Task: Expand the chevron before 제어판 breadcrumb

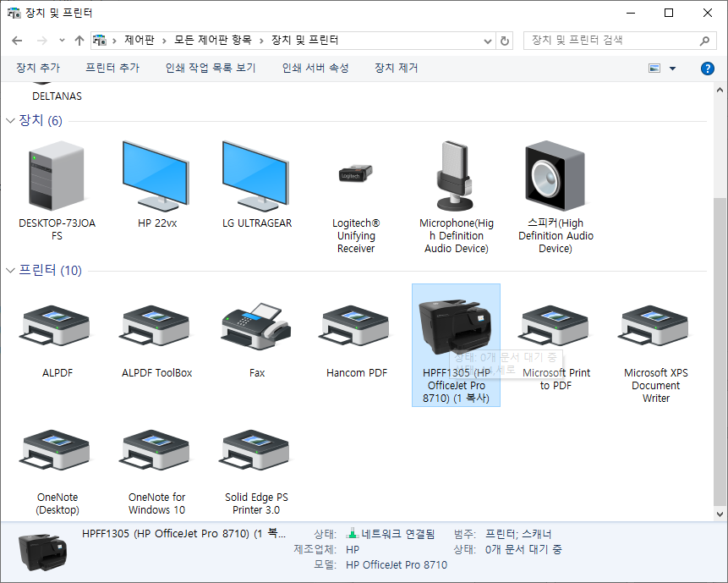Action: point(114,41)
